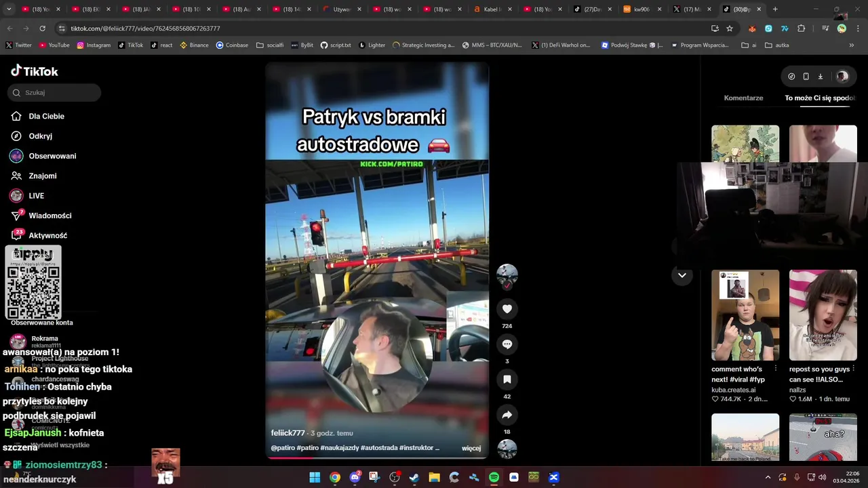Click the video progress bar

pyautogui.click(x=377, y=457)
